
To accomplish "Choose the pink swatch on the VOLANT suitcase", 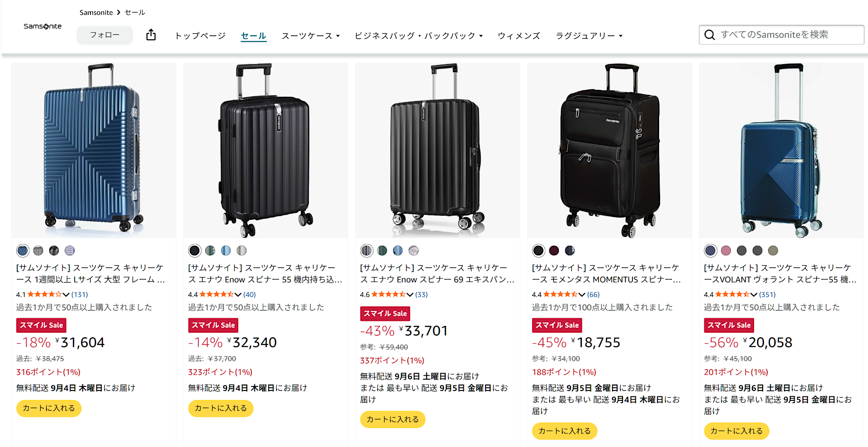I will click(726, 250).
